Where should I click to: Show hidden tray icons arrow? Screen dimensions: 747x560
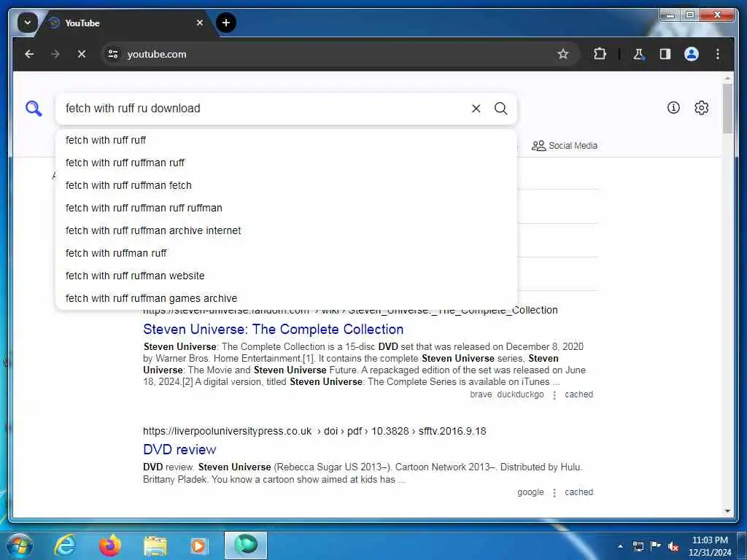point(620,546)
